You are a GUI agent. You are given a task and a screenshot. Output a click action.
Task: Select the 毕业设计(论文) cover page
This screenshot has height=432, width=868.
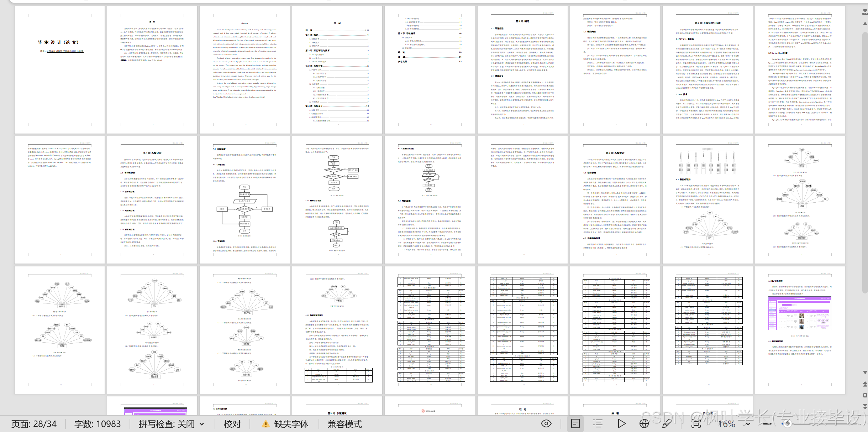(59, 69)
